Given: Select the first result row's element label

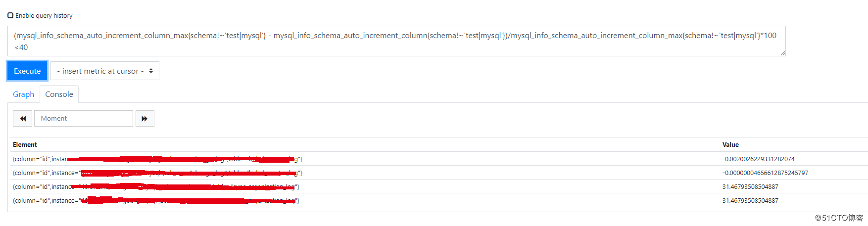Looking at the screenshot, I should click(157, 159).
